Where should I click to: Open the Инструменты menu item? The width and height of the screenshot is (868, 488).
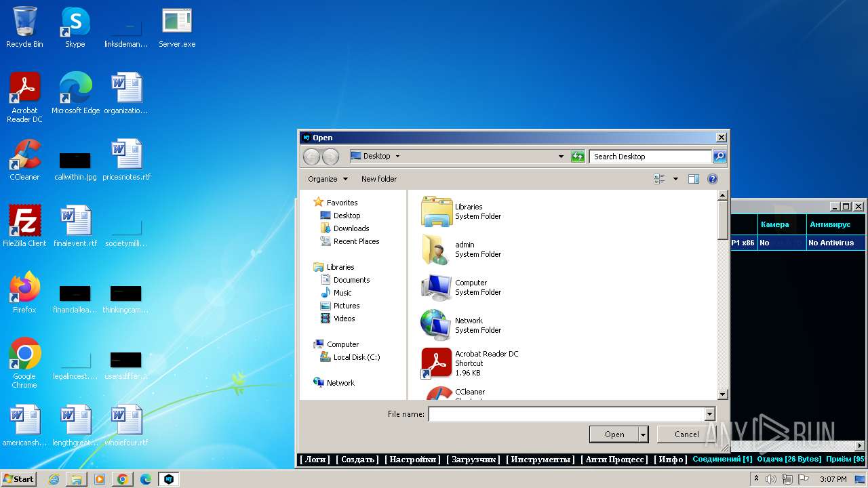coord(541,460)
